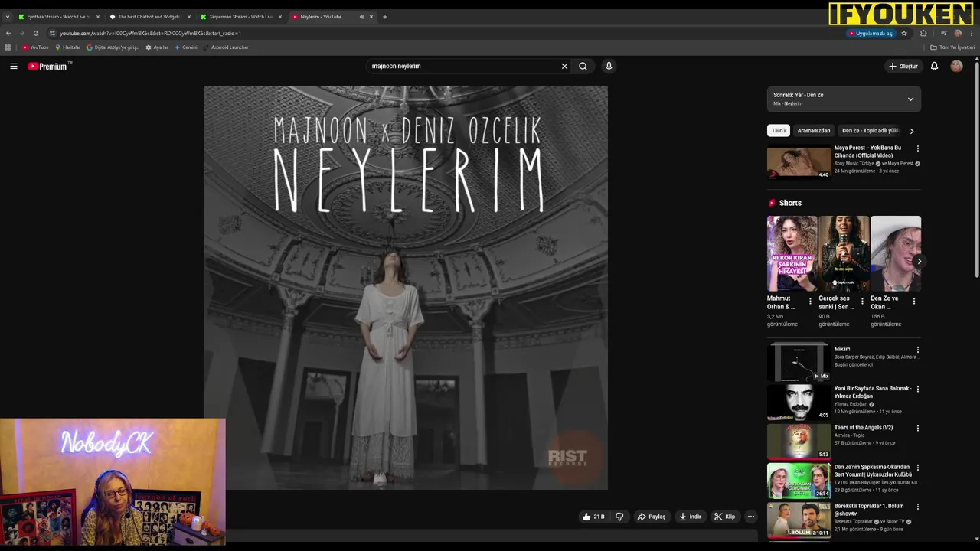Open Yeni Bir Sayfada Sana Bakmak title

[x=872, y=393]
